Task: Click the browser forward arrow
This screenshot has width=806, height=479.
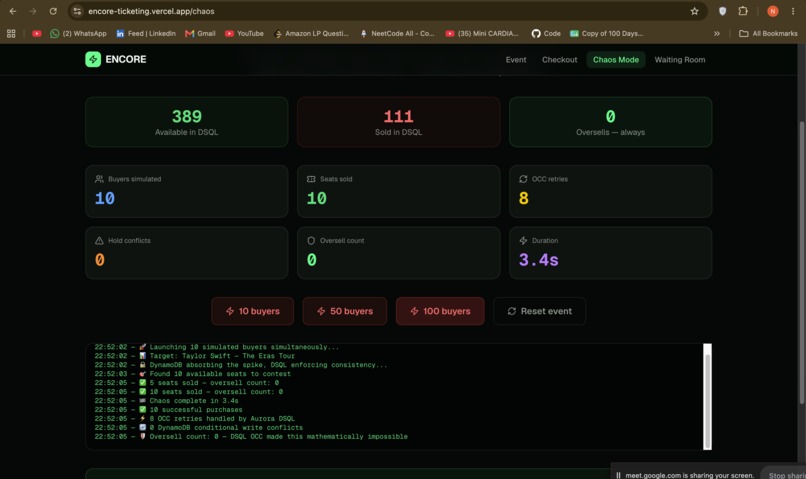Action: [33, 11]
